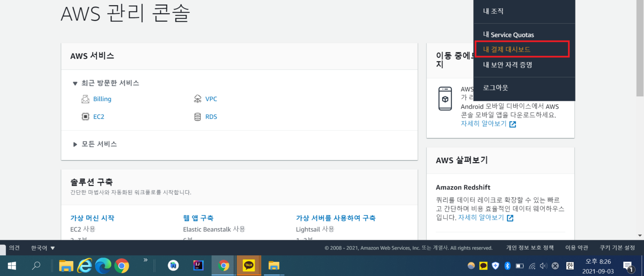This screenshot has height=276, width=644.
Task: Open Windows taskbar search magnifier
Action: click(36, 266)
